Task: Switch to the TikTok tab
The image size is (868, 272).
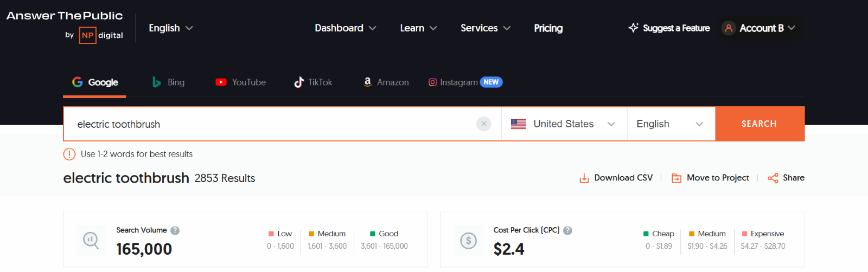Action: tap(313, 82)
